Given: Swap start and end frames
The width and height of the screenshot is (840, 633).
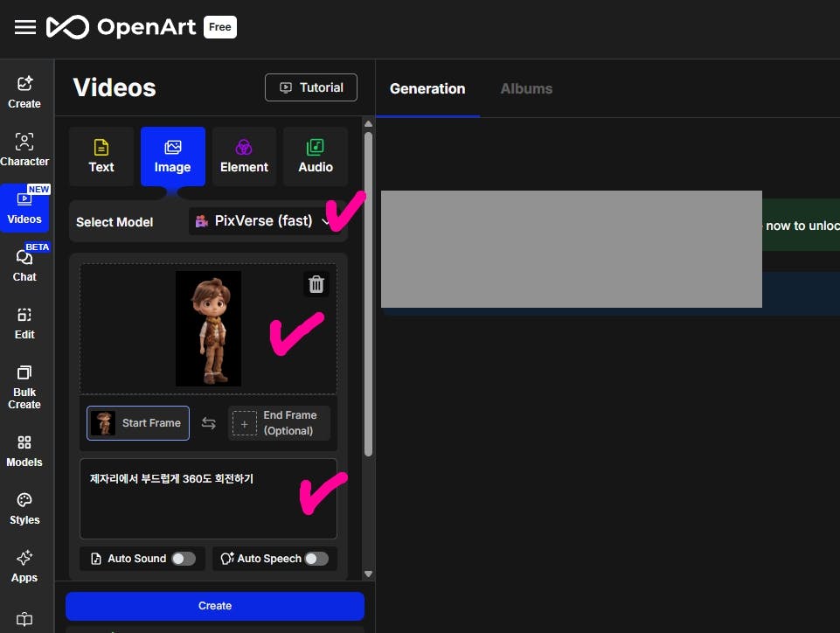Looking at the screenshot, I should [208, 423].
